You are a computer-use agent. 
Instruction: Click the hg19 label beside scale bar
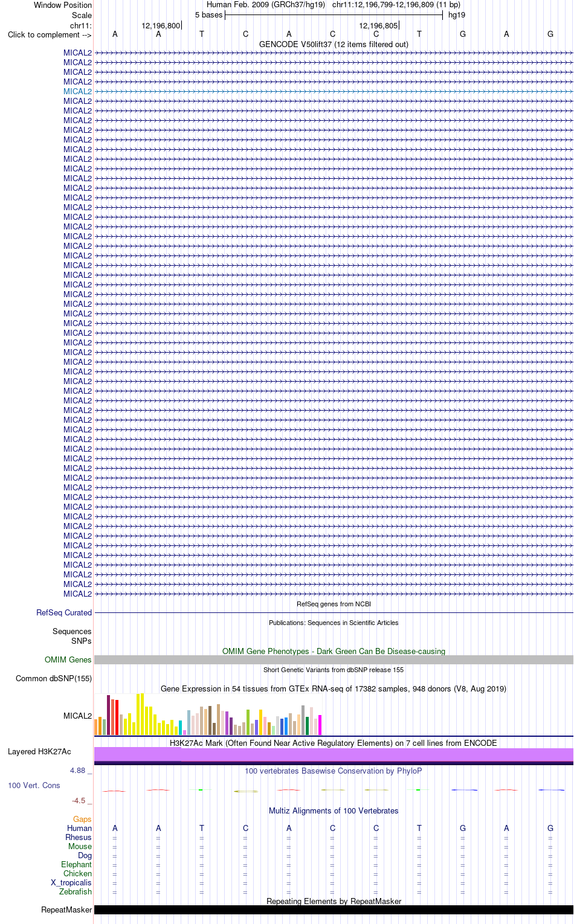coord(457,14)
